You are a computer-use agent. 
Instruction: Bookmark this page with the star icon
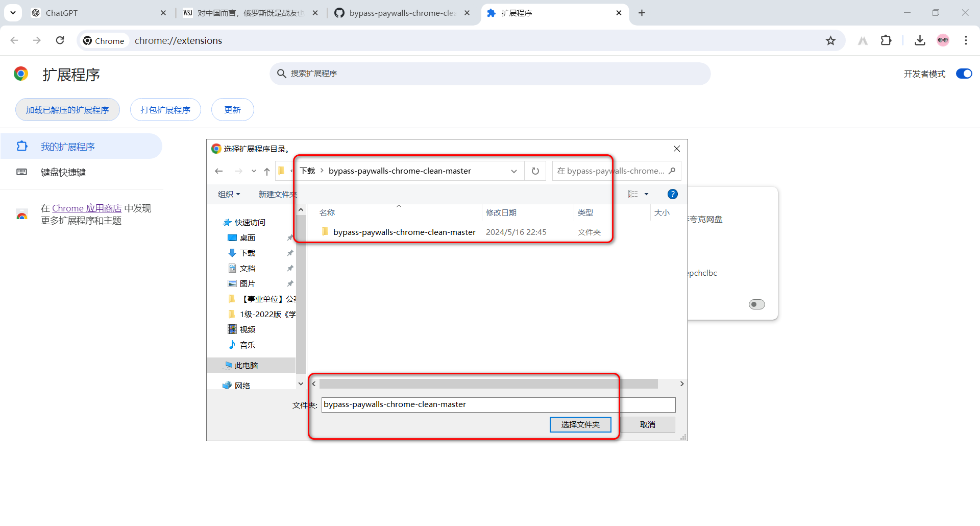830,40
